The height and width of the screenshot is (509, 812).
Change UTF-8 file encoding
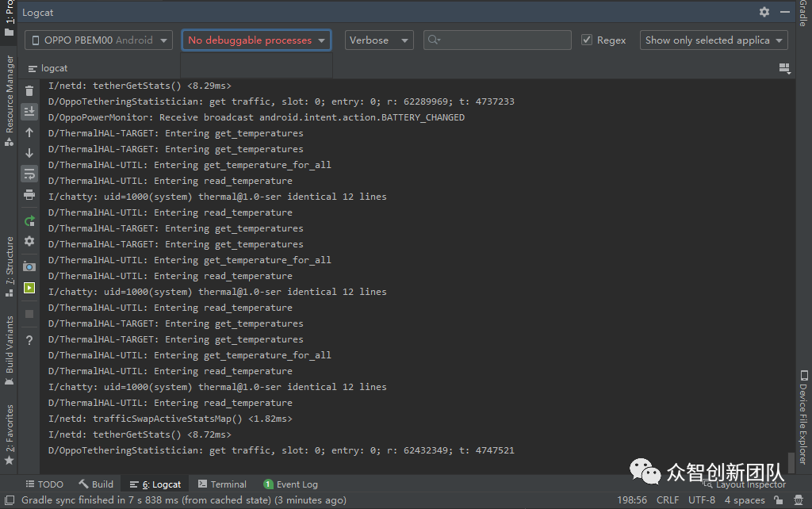click(x=702, y=500)
